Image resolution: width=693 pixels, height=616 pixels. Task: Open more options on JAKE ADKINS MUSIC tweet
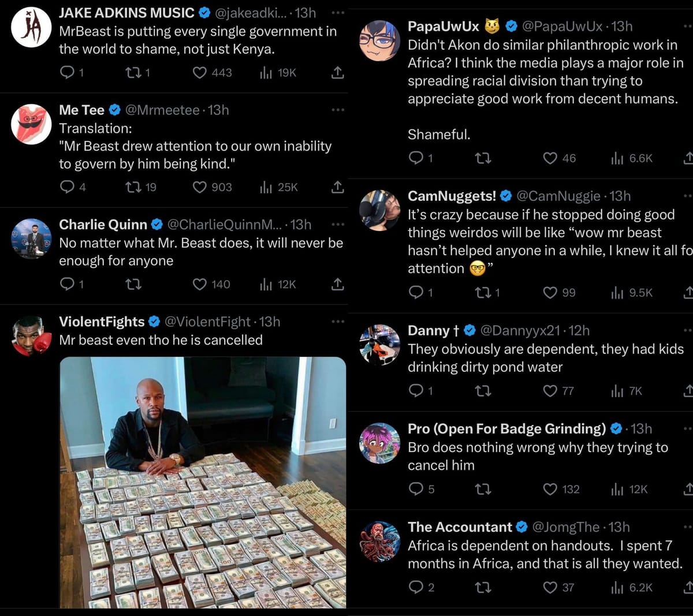[338, 12]
